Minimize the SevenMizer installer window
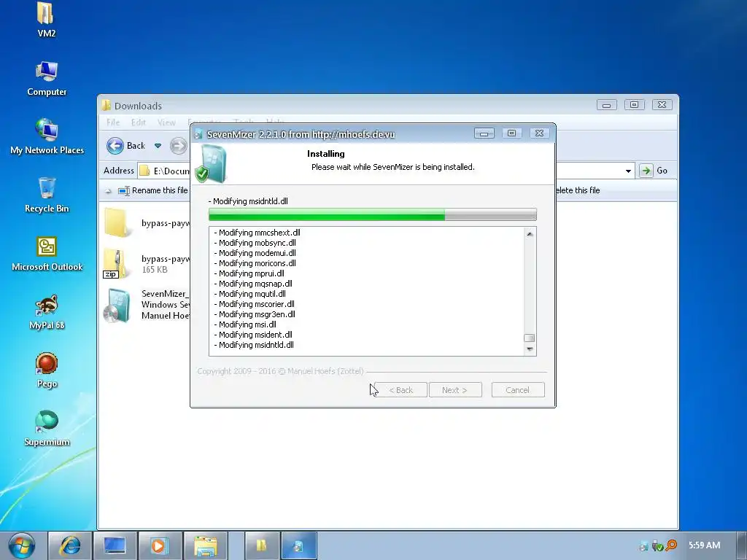The height and width of the screenshot is (560, 747). click(484, 133)
